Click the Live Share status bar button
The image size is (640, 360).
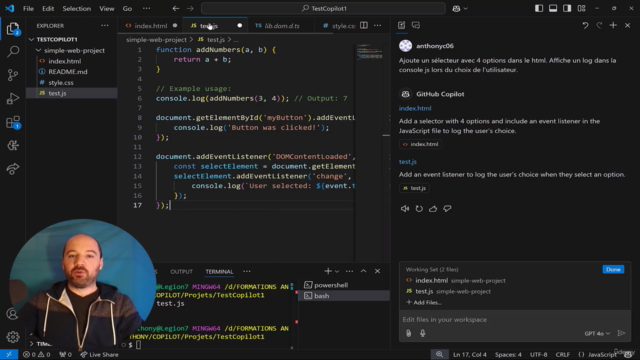pos(99,354)
